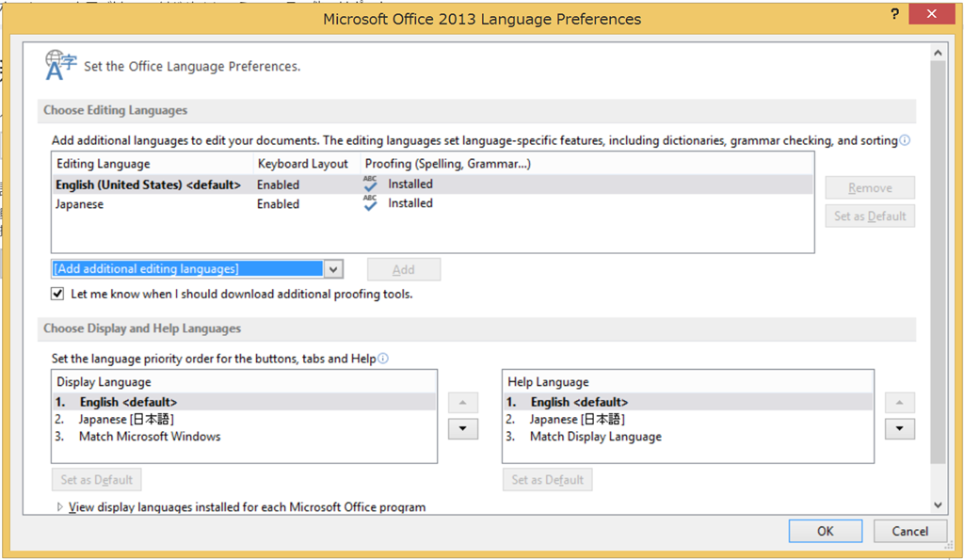Move display language down with arrow button

tap(463, 428)
